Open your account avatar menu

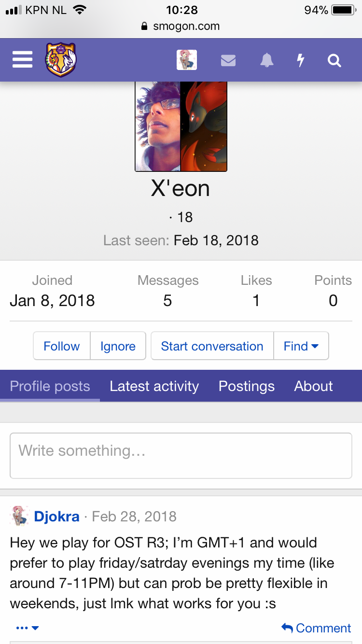(186, 60)
